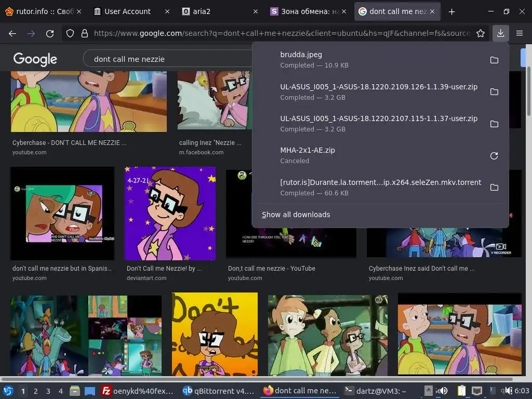Switch to workspace 4

click(x=61, y=391)
